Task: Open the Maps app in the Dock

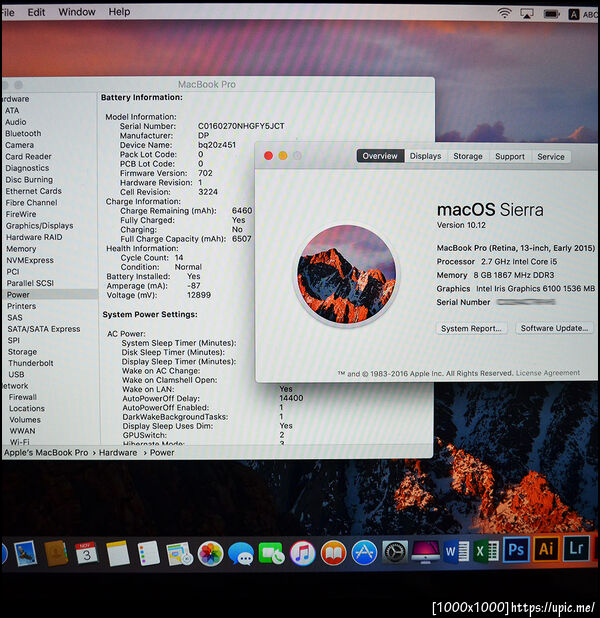Action: [x=179, y=553]
